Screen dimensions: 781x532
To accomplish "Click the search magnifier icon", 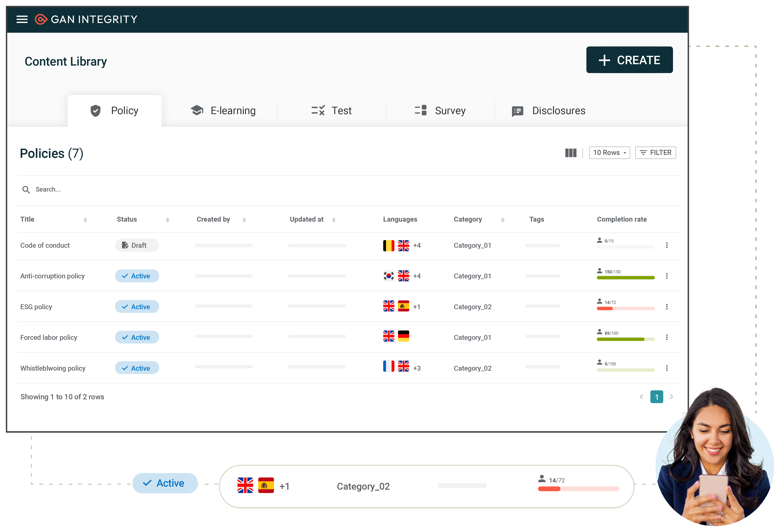I will [26, 189].
